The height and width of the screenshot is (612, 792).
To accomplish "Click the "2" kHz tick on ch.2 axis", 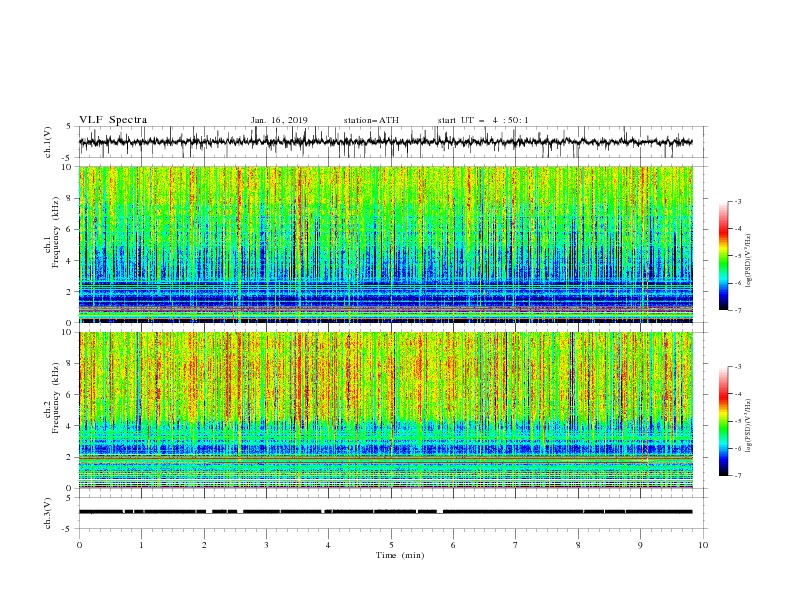I will (69, 457).
